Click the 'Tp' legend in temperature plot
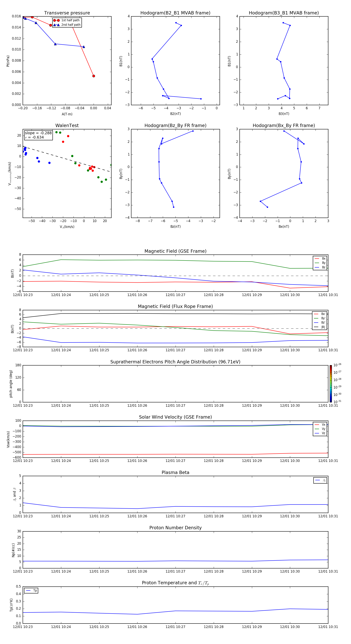Viewport: 351px width, 644px height. pos(31,591)
